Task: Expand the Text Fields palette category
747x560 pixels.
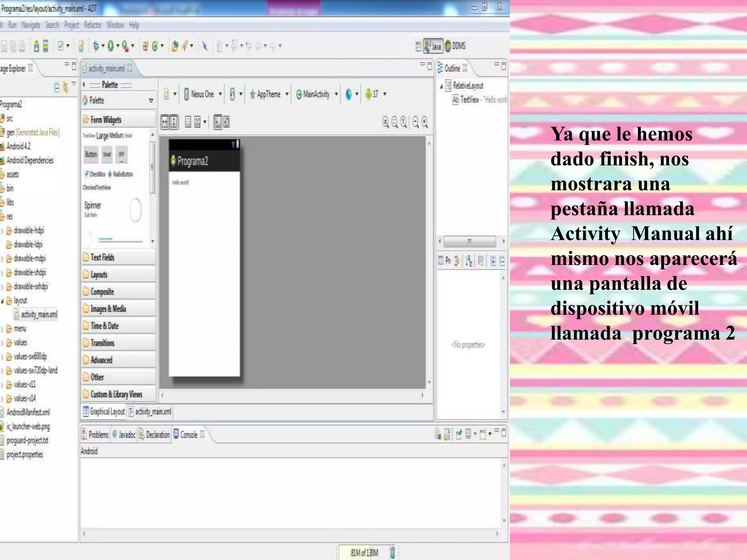Action: [x=119, y=257]
